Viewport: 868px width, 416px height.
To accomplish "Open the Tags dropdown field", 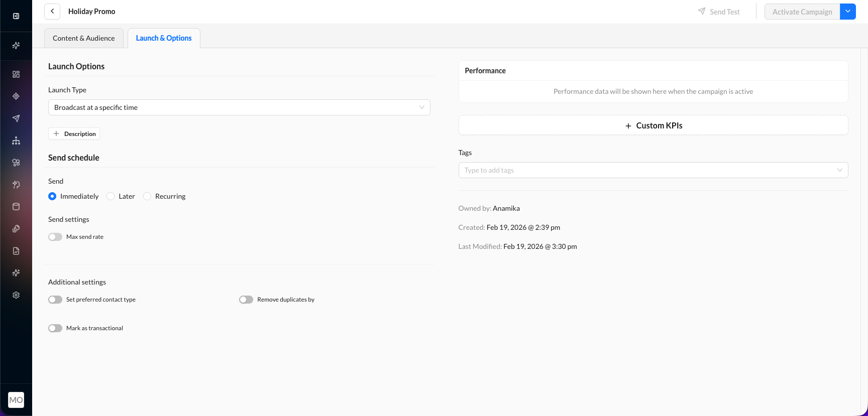I will [x=653, y=170].
